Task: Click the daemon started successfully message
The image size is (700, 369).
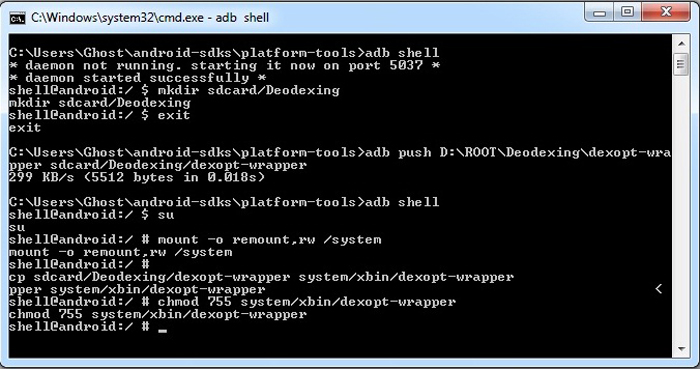Action: (138, 78)
